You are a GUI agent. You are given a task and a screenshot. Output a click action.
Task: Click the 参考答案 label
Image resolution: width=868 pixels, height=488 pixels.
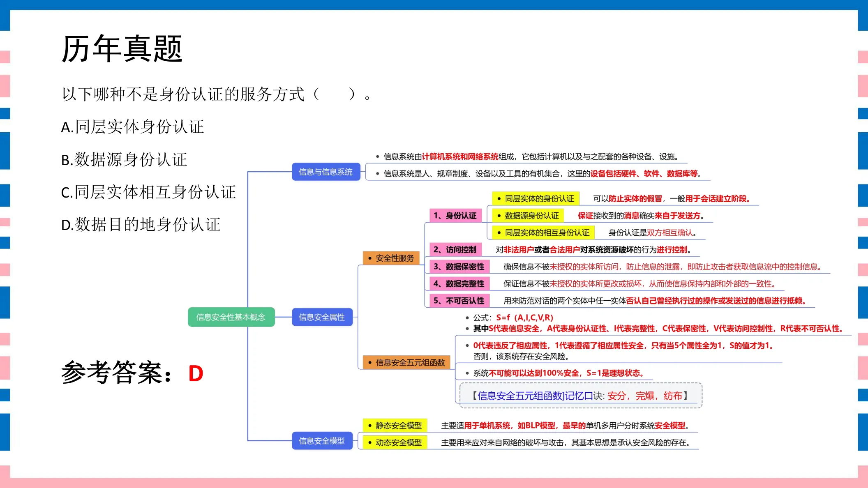point(117,373)
